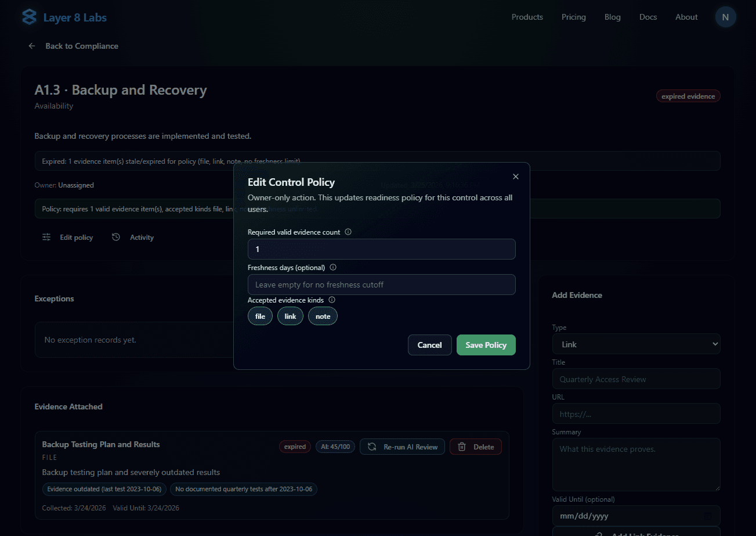Screen dimensions: 756x536
Task: Click the Expired: 1 evidence item(s) notice
Action: click(x=377, y=161)
